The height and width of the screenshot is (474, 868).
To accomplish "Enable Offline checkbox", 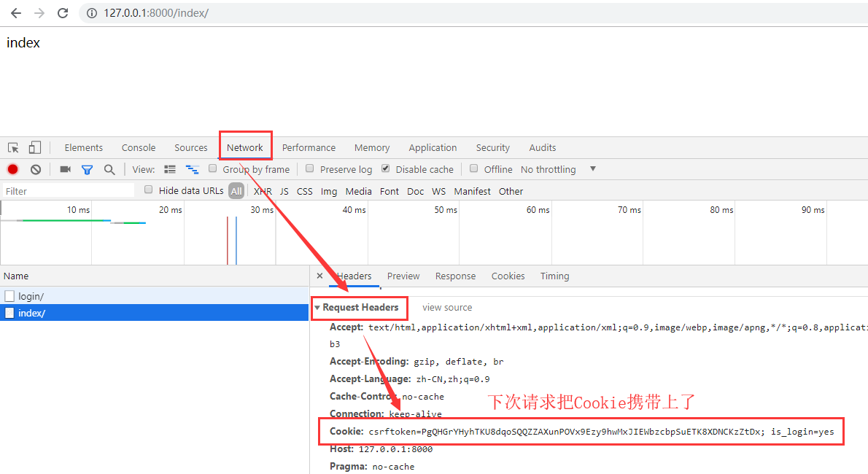I will [x=474, y=168].
